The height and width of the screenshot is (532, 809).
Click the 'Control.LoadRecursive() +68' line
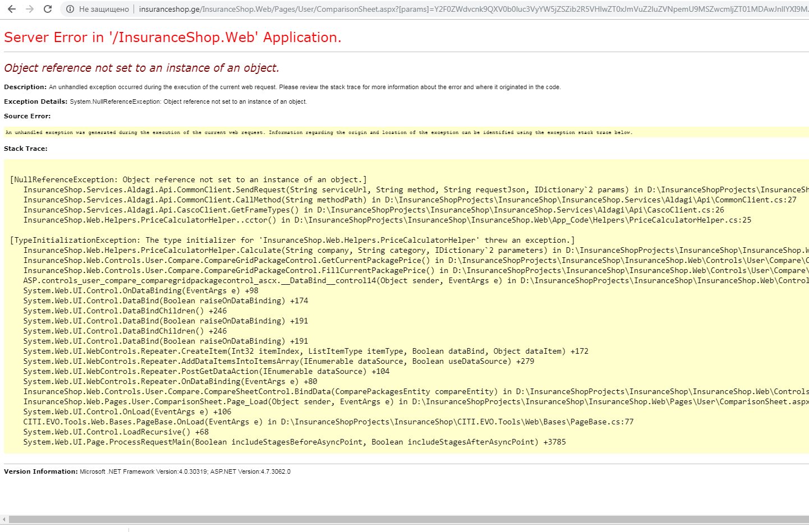click(116, 432)
